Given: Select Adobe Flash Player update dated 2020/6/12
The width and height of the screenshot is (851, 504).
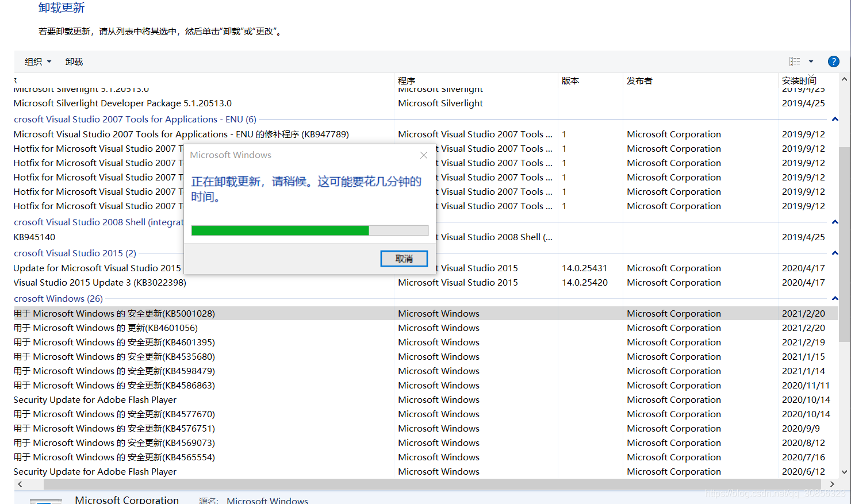Looking at the screenshot, I should click(425, 472).
